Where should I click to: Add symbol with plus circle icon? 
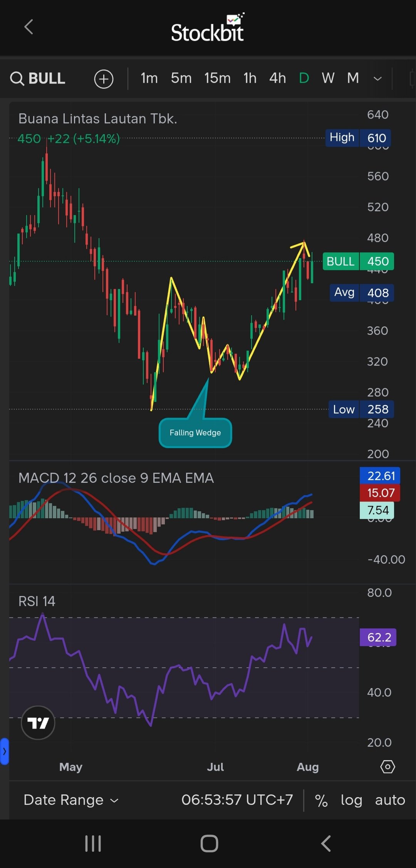(104, 79)
